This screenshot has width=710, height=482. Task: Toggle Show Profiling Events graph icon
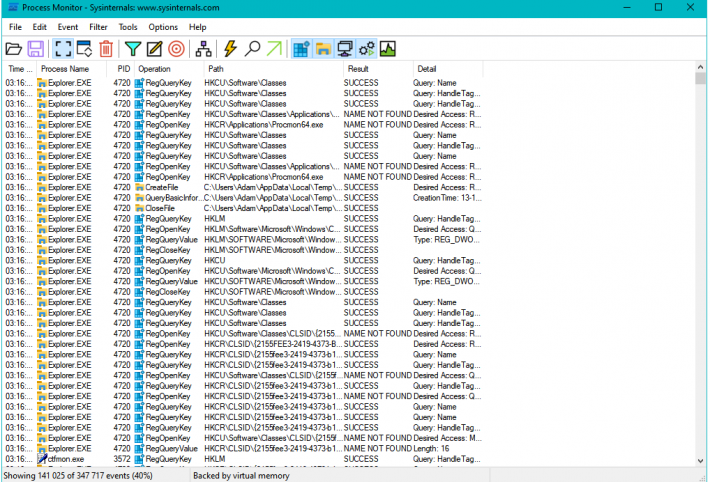point(388,49)
